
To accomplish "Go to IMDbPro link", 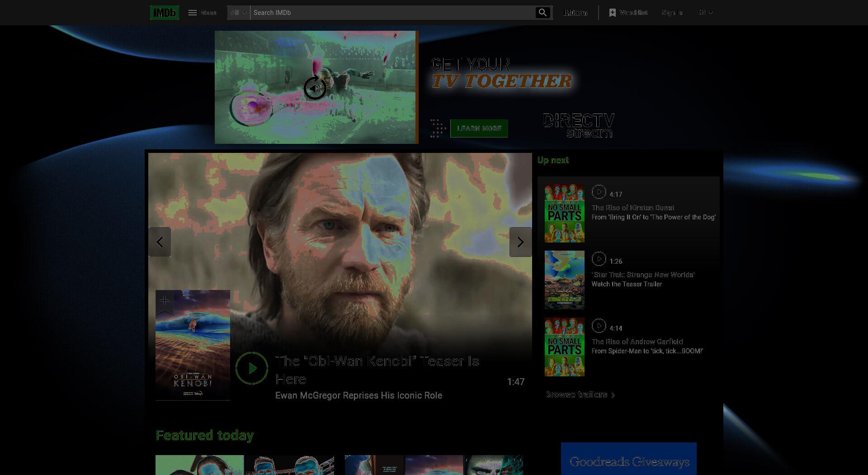I will point(576,13).
